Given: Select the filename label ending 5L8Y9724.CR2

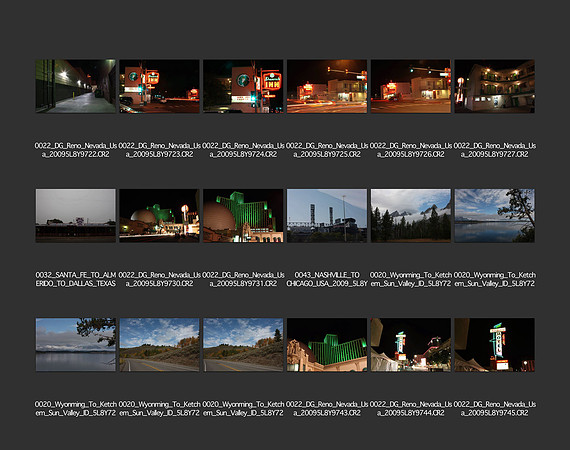Looking at the screenshot, I should (243, 150).
